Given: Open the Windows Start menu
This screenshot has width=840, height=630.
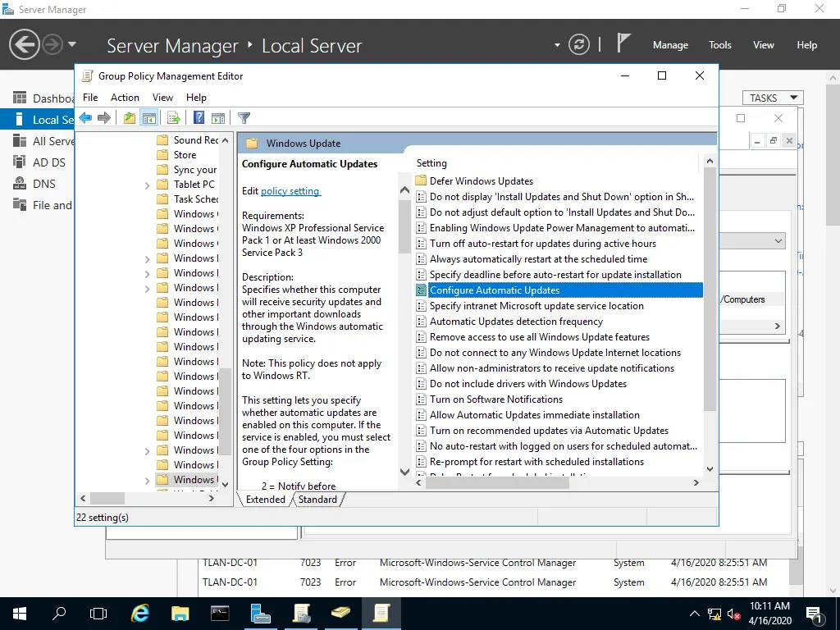Looking at the screenshot, I should tap(20, 614).
